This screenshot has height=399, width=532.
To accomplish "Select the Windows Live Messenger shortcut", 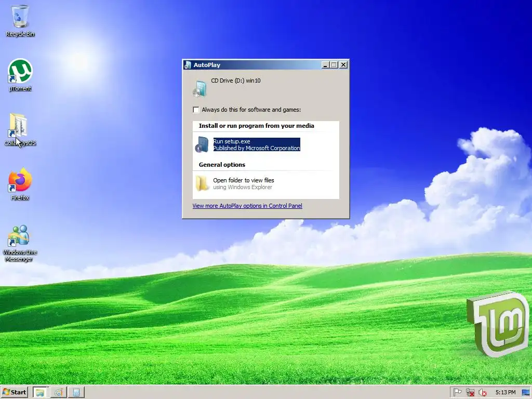I will 20,243.
